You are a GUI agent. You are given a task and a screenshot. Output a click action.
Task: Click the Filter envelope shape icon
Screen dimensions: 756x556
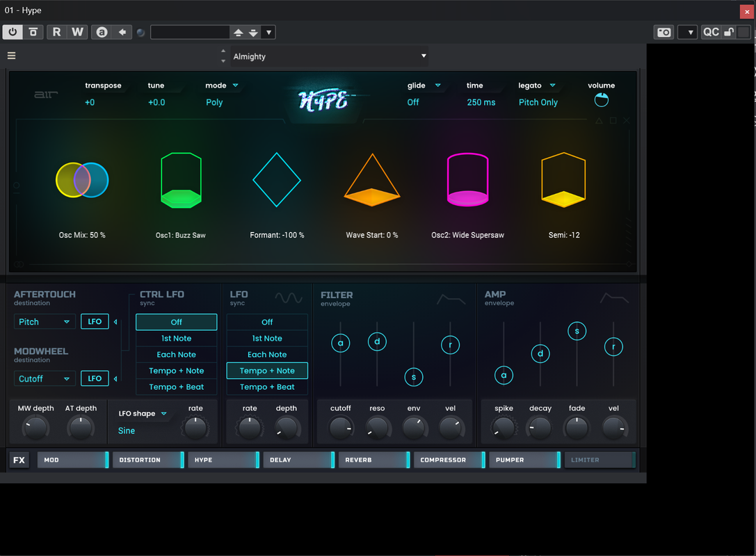[x=451, y=300]
